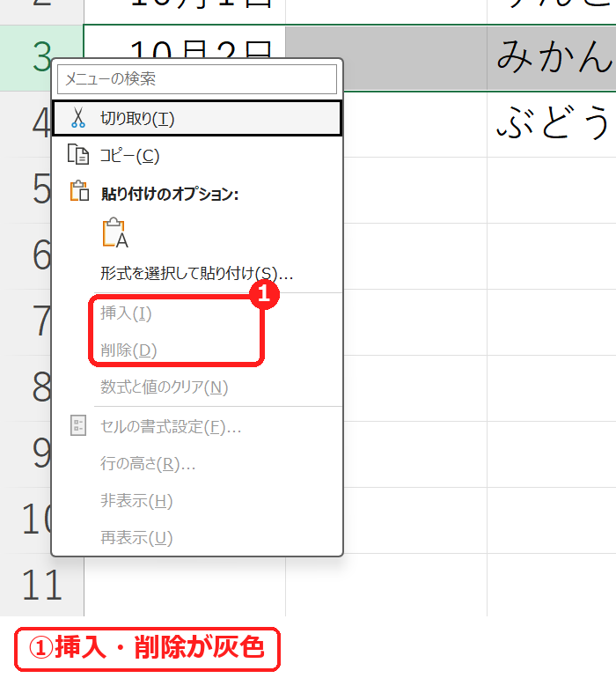The width and height of the screenshot is (616, 678).
Task: Select 切り取り(T) from the context menu
Action: coord(197,119)
